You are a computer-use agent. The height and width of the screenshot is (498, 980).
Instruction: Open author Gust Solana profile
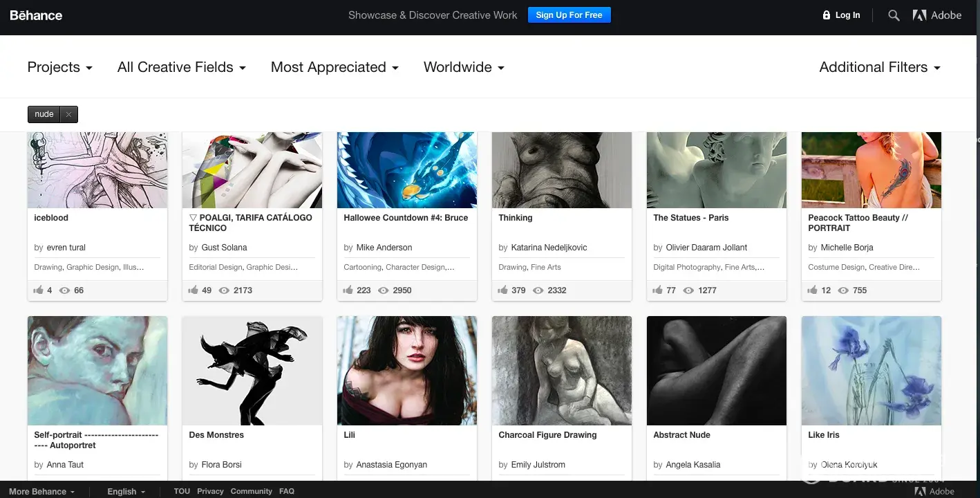coord(224,248)
